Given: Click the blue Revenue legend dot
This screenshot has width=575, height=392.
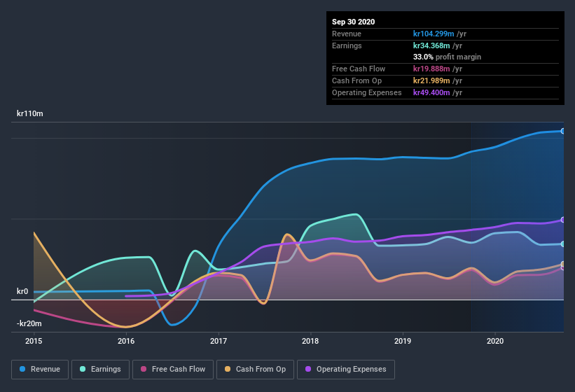Looking at the screenshot, I should (23, 369).
